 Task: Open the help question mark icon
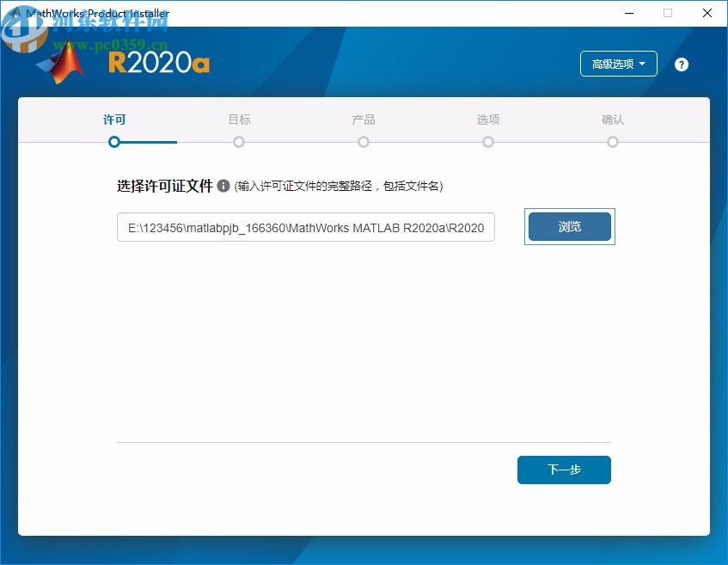click(681, 64)
